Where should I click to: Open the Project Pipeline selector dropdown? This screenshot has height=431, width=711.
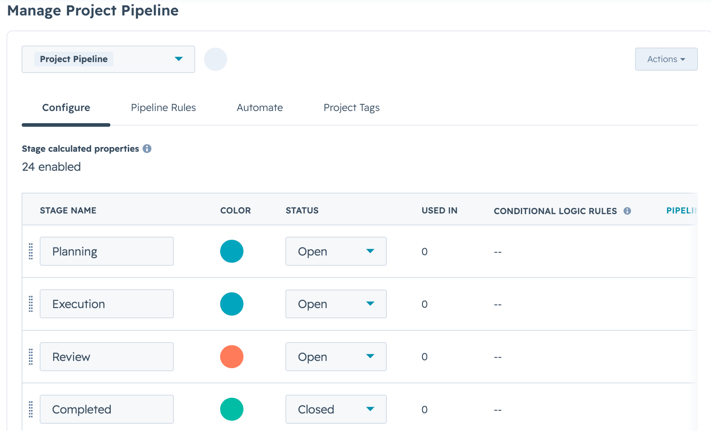coord(108,59)
